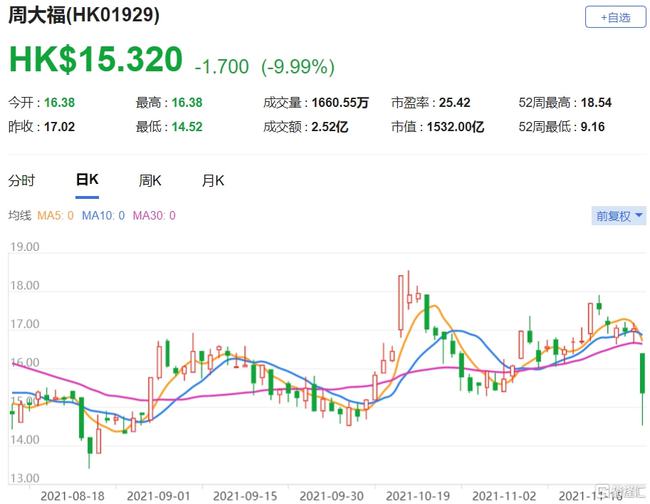Click the 最低 value 14.52
The width and height of the screenshot is (650, 504).
tap(187, 126)
